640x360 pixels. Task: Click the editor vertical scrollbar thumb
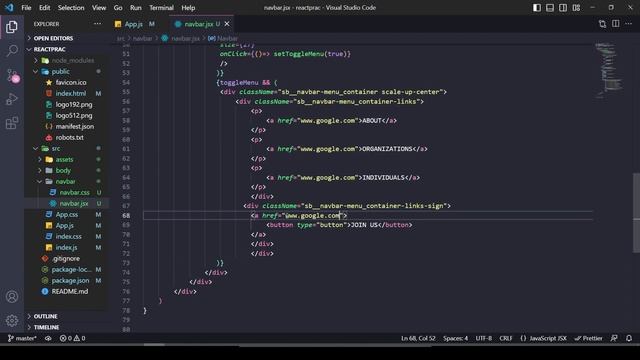636,212
